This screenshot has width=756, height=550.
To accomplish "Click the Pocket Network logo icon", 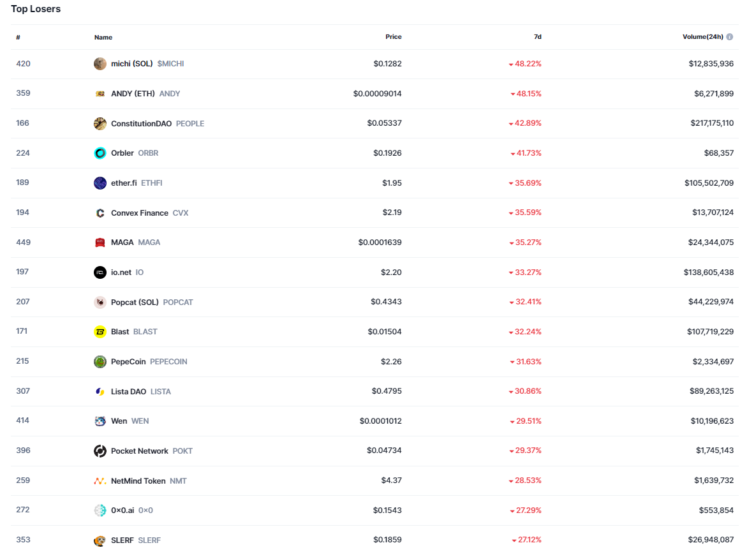I will (x=100, y=451).
